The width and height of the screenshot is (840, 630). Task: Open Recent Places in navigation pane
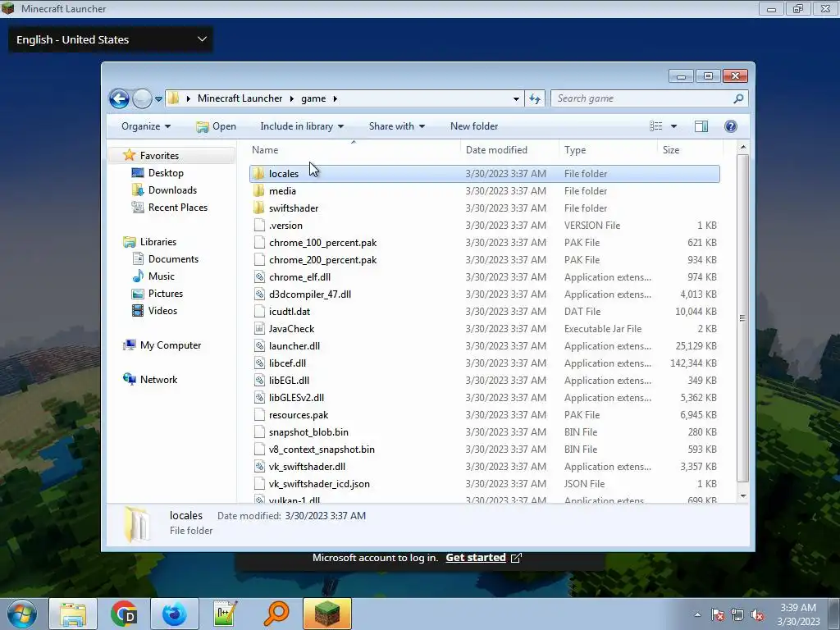(x=177, y=208)
